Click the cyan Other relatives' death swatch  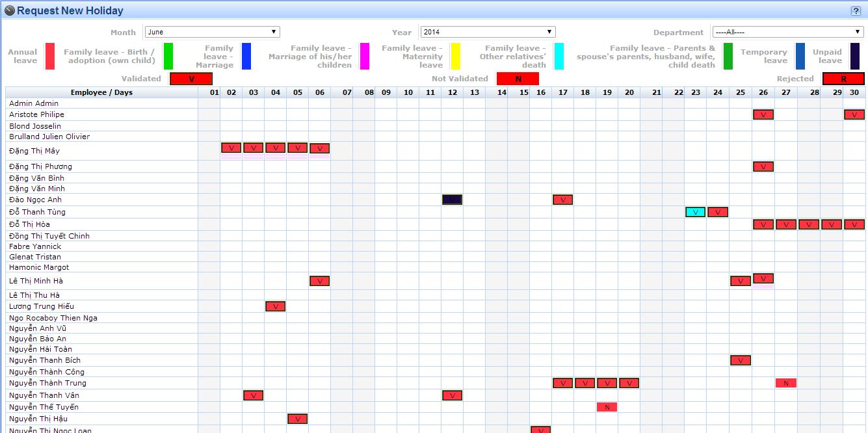click(x=559, y=57)
